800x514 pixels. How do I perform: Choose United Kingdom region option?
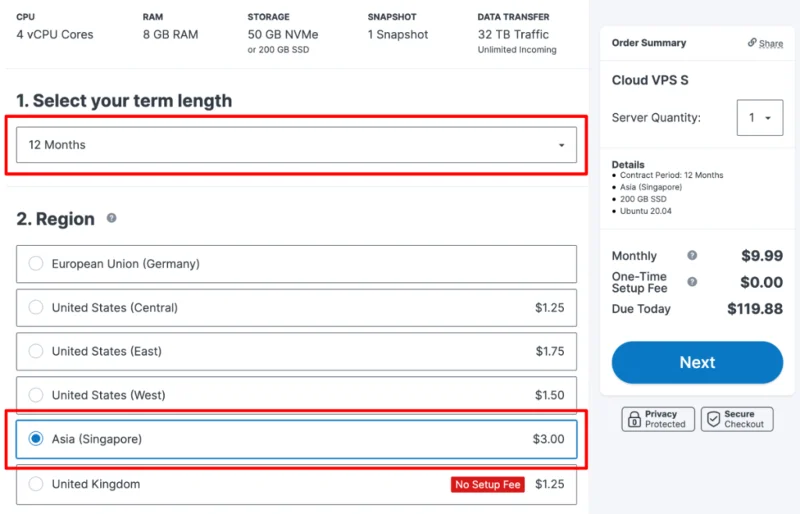(x=296, y=484)
